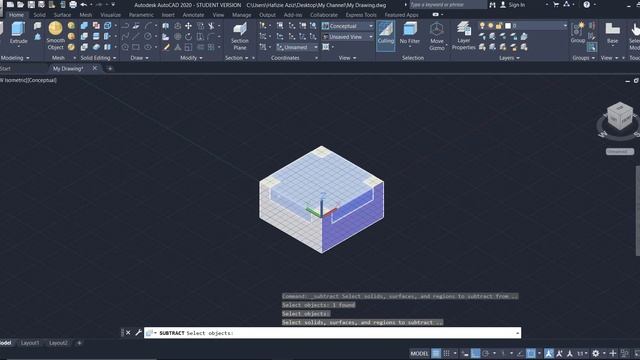Image resolution: width=640 pixels, height=360 pixels.
Task: Select the Move Gizmo tool
Action: [x=436, y=36]
